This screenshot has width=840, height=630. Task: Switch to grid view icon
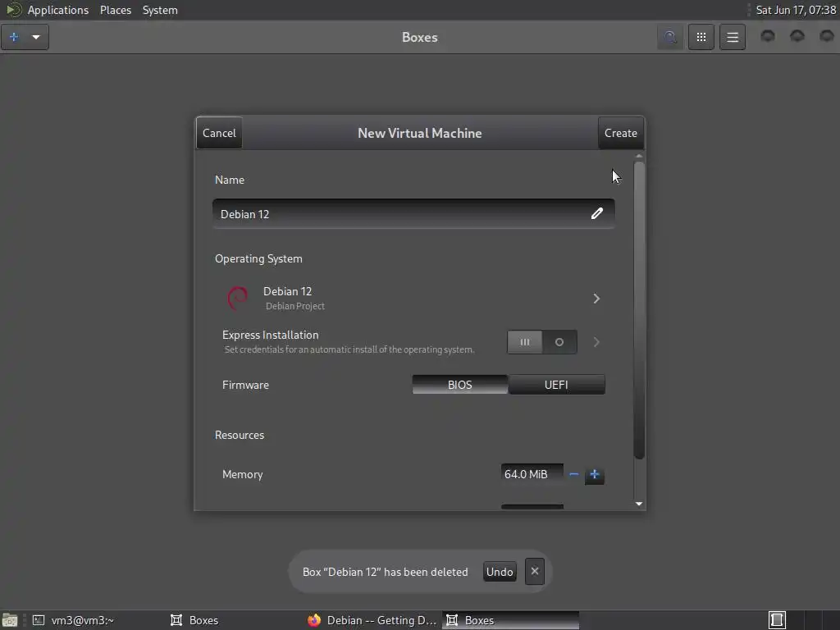click(701, 37)
